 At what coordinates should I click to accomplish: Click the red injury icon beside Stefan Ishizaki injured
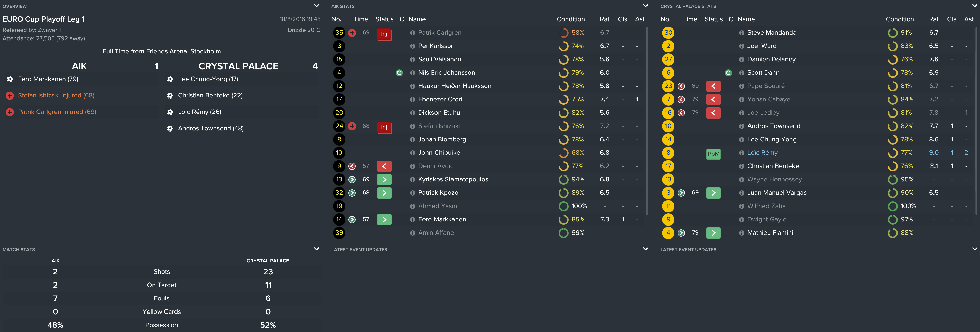(x=10, y=96)
